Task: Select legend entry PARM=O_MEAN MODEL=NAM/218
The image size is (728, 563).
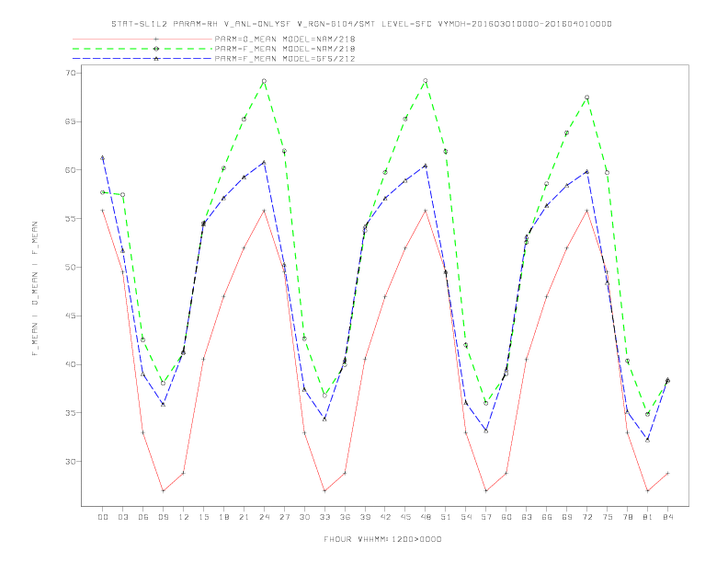Action: [x=285, y=39]
